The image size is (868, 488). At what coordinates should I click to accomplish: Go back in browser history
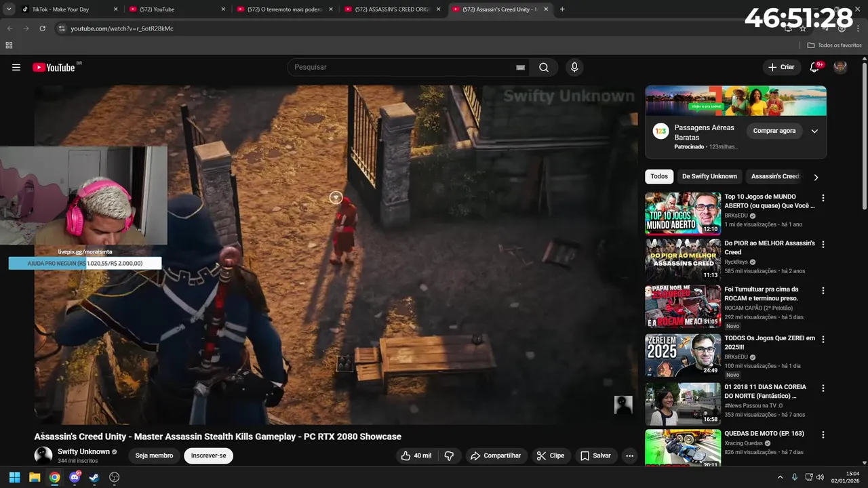(9, 28)
